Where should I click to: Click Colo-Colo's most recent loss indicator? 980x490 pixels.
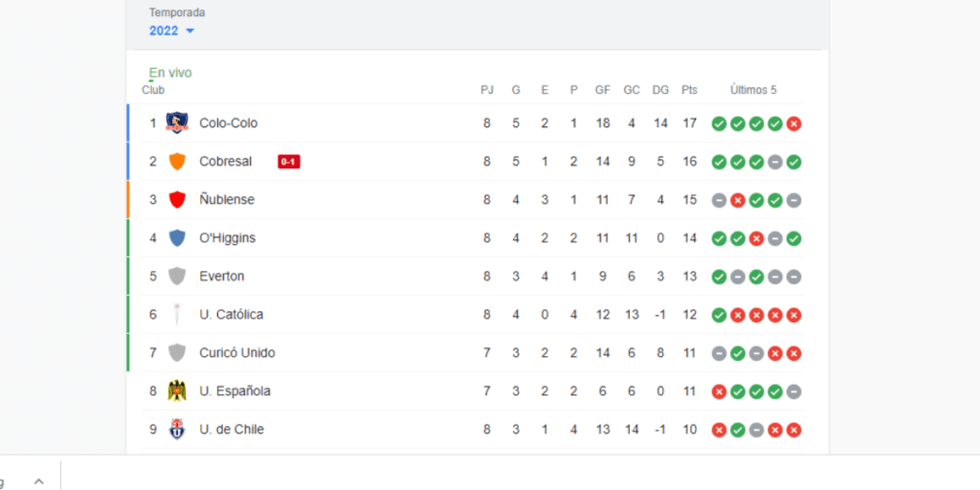pyautogui.click(x=793, y=123)
